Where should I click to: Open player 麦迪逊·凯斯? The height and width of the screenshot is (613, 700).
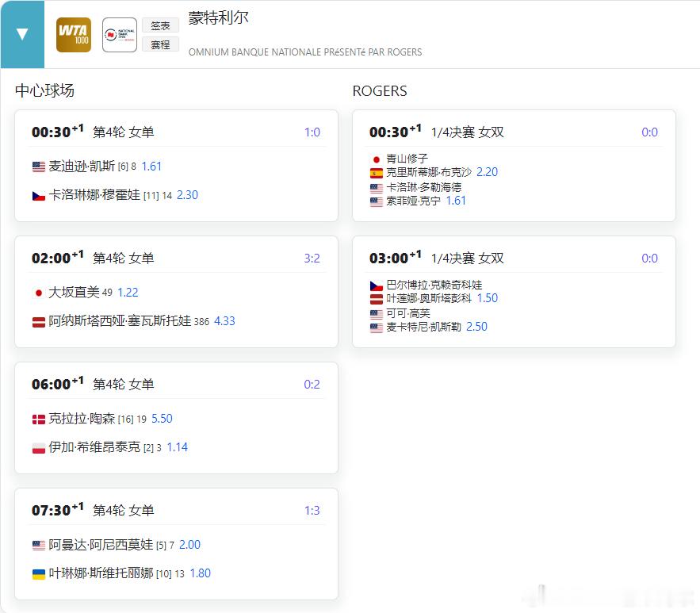(x=82, y=166)
